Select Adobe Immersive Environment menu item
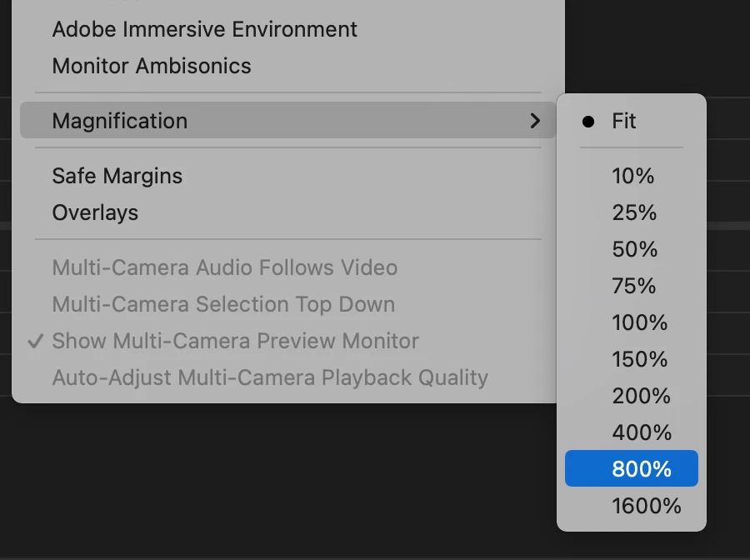 coord(204,29)
